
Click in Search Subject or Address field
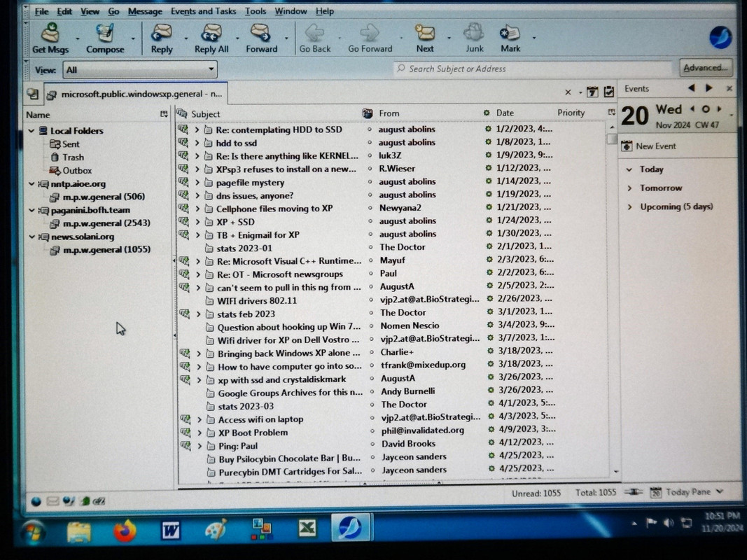point(533,69)
